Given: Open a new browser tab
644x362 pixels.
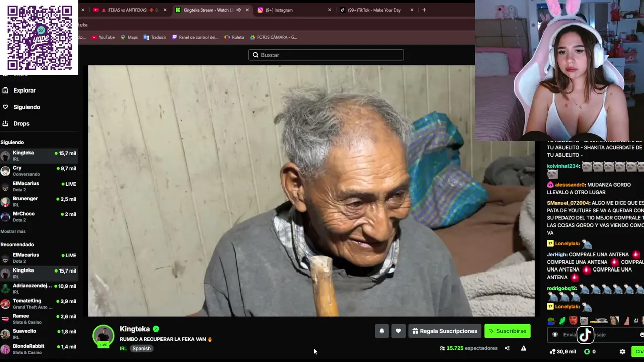Looking at the screenshot, I should point(424,10).
